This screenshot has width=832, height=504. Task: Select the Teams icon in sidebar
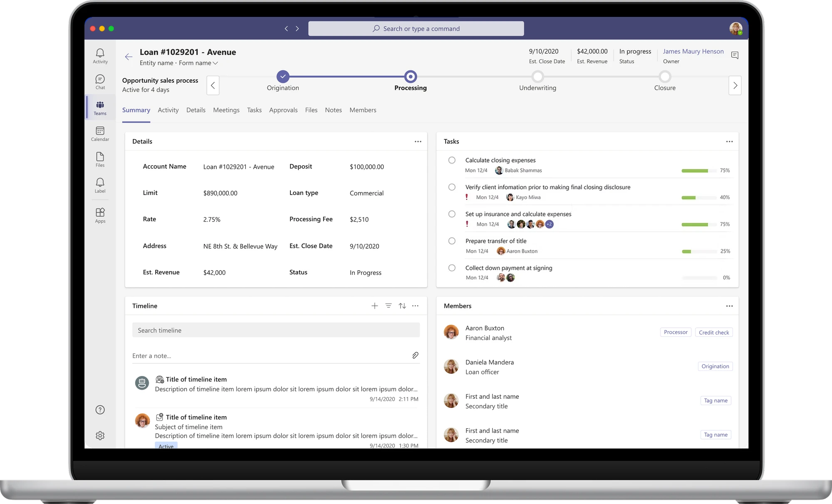point(100,108)
